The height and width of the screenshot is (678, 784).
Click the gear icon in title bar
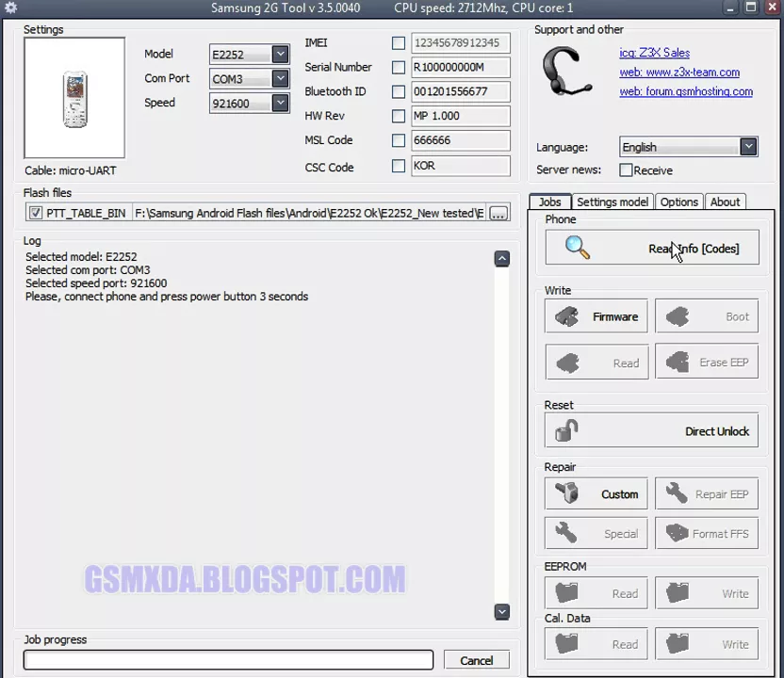click(10, 8)
